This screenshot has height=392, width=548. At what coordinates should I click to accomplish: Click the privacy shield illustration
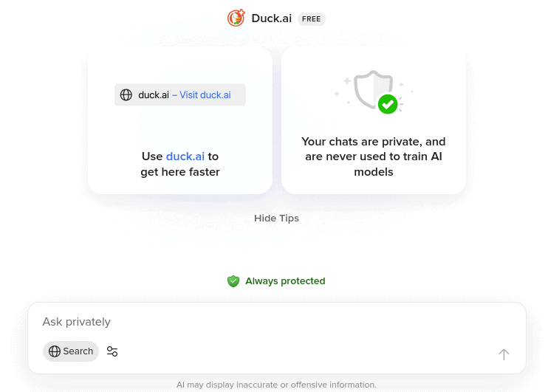point(371,89)
